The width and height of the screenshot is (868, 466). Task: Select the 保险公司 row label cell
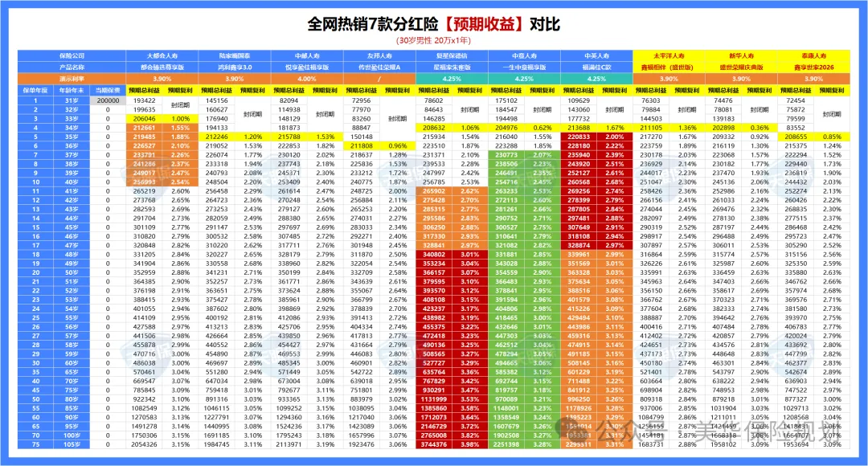[72, 57]
